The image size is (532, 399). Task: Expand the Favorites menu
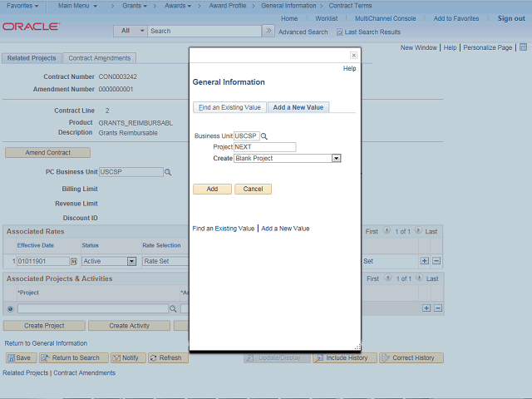[22, 6]
